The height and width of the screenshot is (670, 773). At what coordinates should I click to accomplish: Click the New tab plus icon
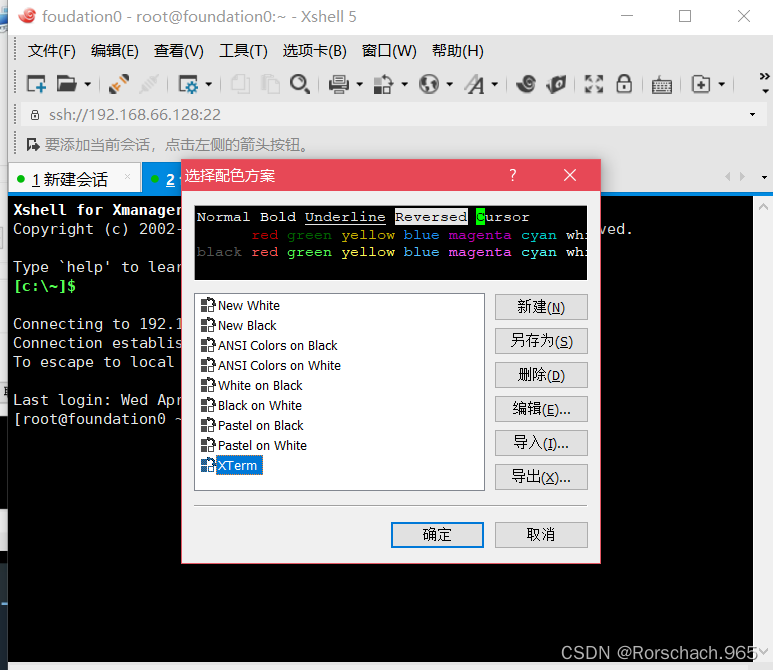701,84
